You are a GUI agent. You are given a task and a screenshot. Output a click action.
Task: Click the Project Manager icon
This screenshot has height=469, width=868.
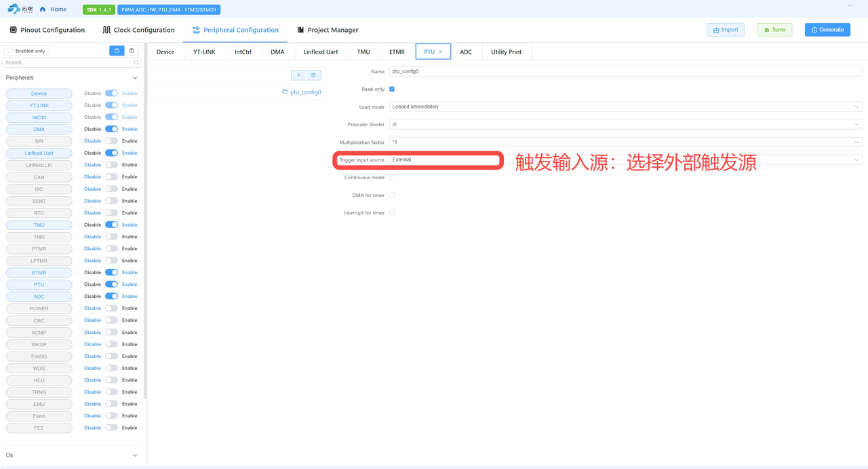click(300, 30)
